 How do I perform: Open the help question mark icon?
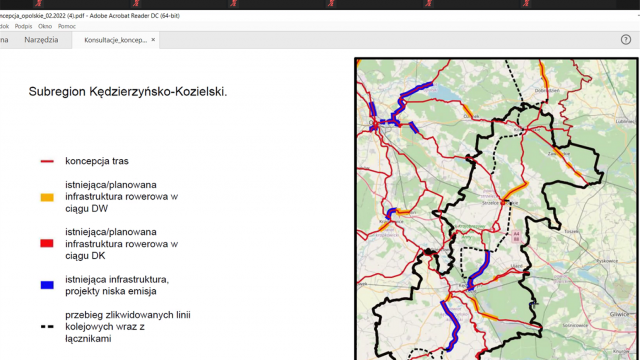626,40
